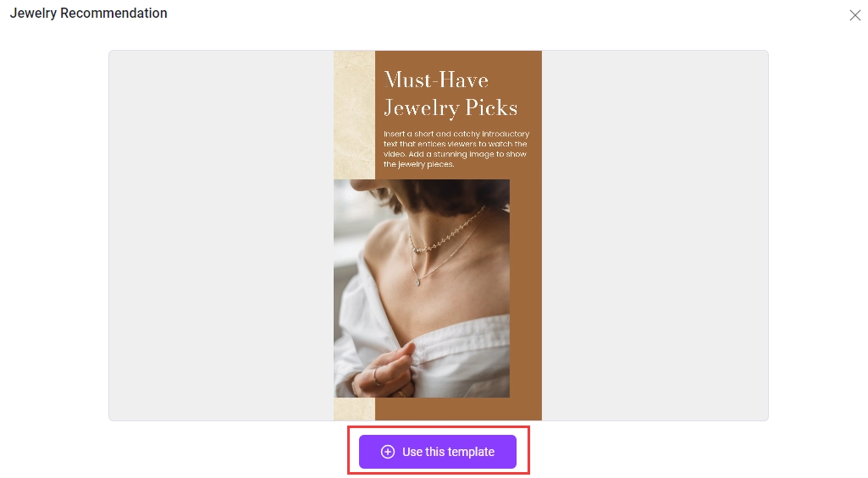
Task: Click the introductory paragraph text in the template
Action: click(456, 149)
